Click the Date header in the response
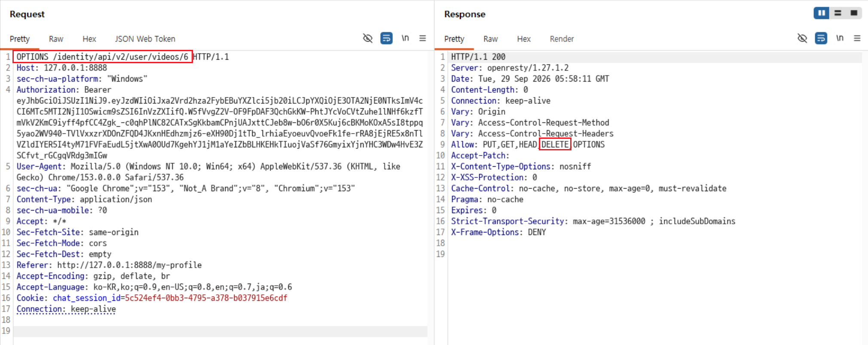Screen dimensions: 868x345 [530, 79]
